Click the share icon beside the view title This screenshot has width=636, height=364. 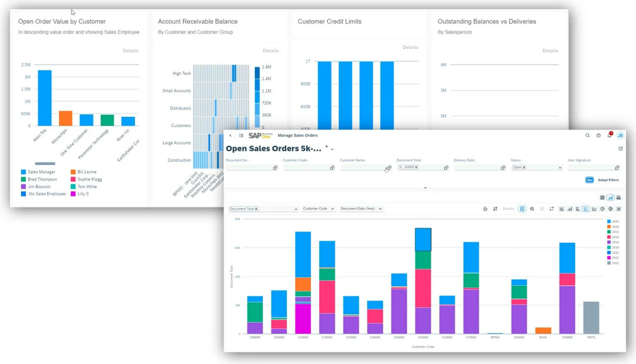(621, 149)
